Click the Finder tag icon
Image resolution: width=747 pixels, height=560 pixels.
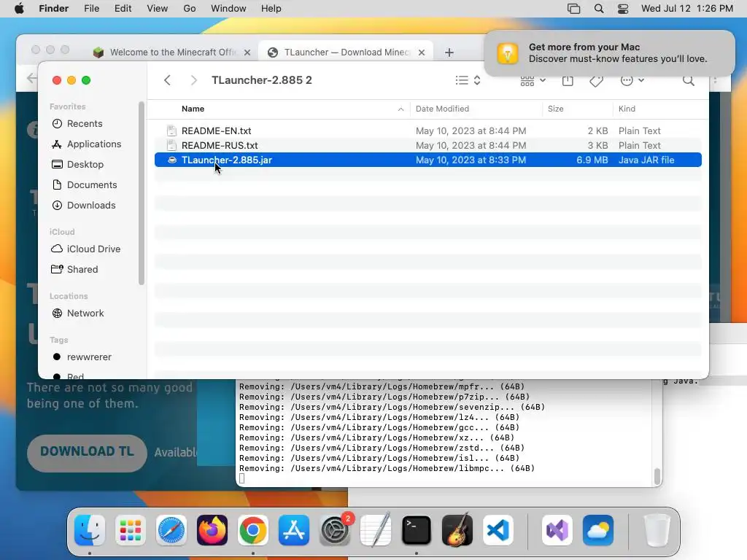coord(596,81)
